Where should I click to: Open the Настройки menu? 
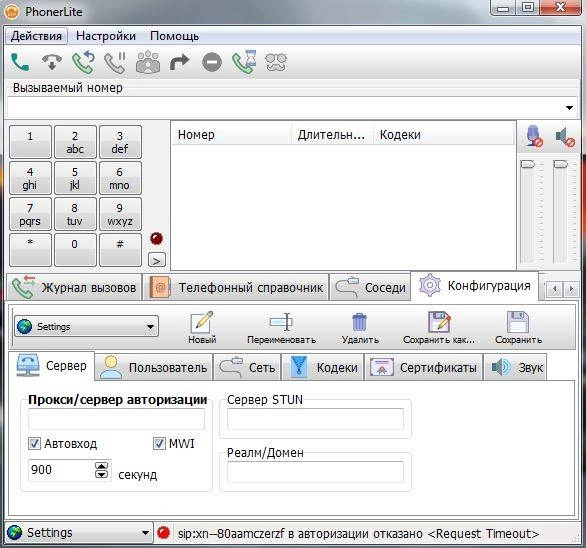coord(106,36)
